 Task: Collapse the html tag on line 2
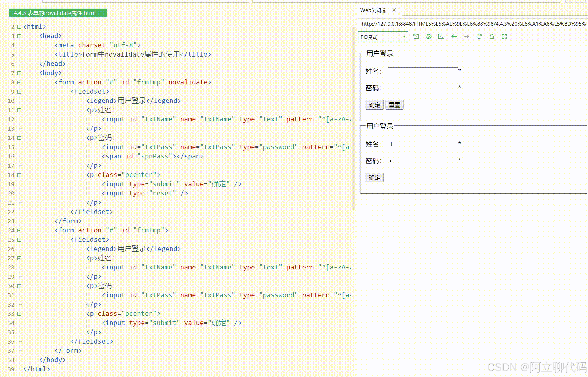[19, 27]
